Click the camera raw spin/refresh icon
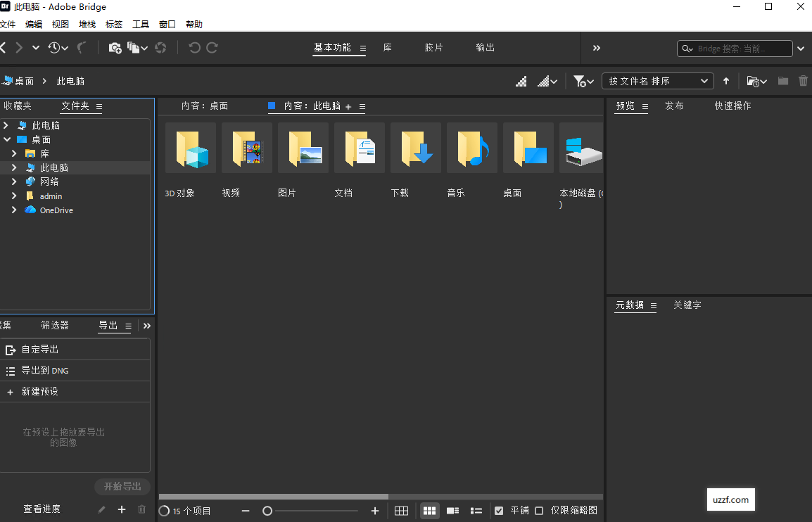The image size is (812, 522). (160, 48)
